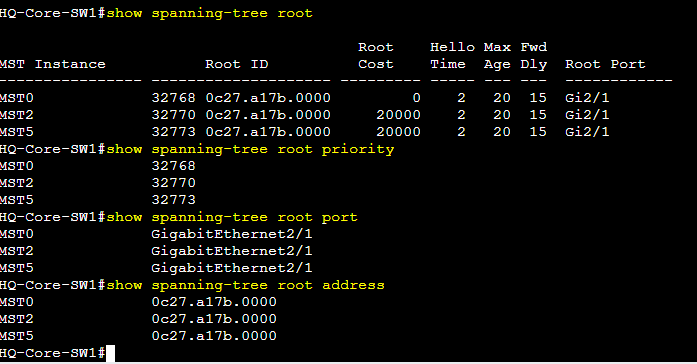Image resolution: width=697 pixels, height=364 pixels.
Task: Click the "Root Port" column header
Action: point(605,64)
